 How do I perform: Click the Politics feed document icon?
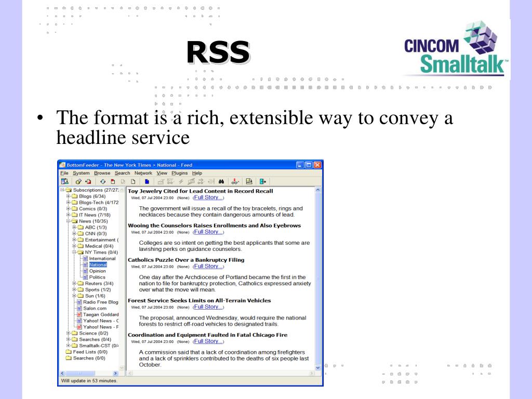pyautogui.click(x=86, y=277)
